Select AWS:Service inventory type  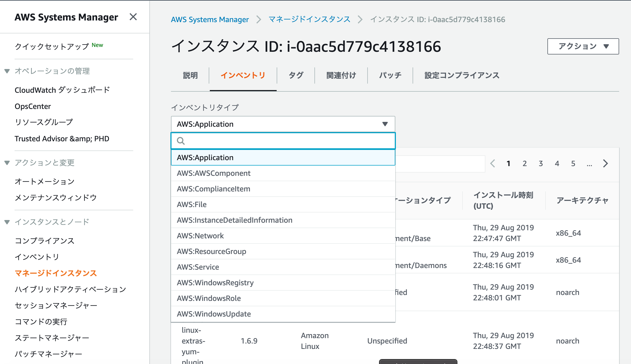pos(283,267)
